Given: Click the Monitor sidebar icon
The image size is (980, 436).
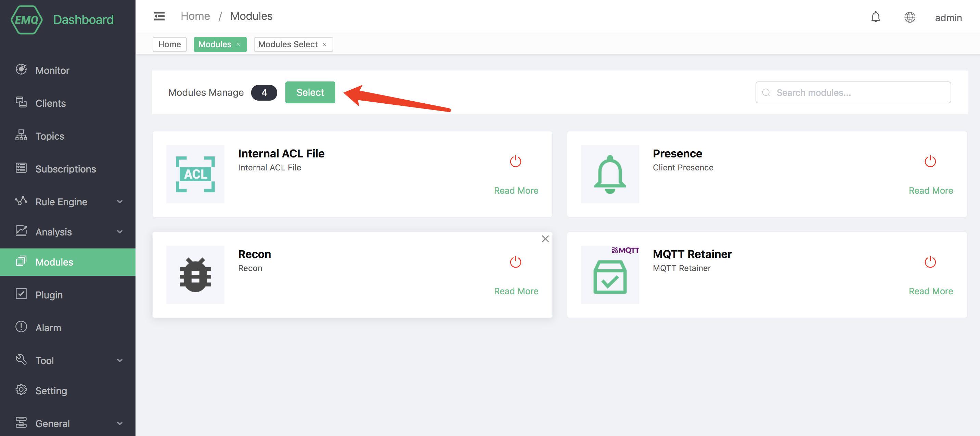Looking at the screenshot, I should coord(21,69).
